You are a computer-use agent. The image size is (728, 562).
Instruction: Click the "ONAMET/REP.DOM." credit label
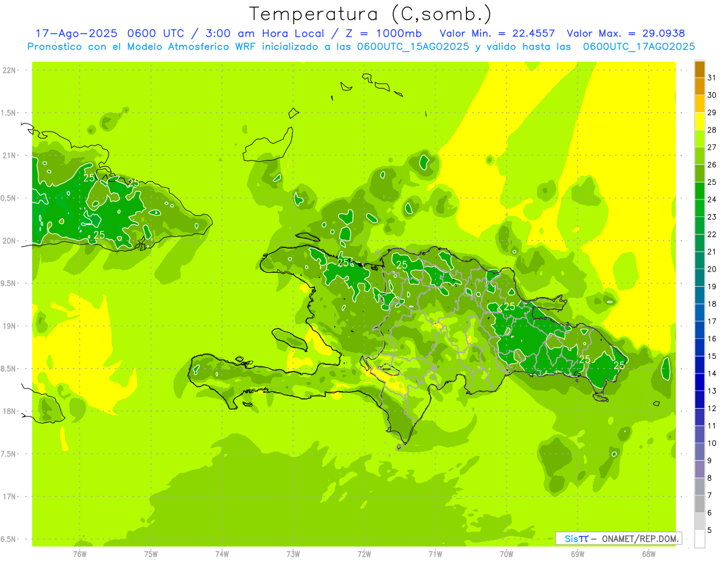tap(641, 538)
